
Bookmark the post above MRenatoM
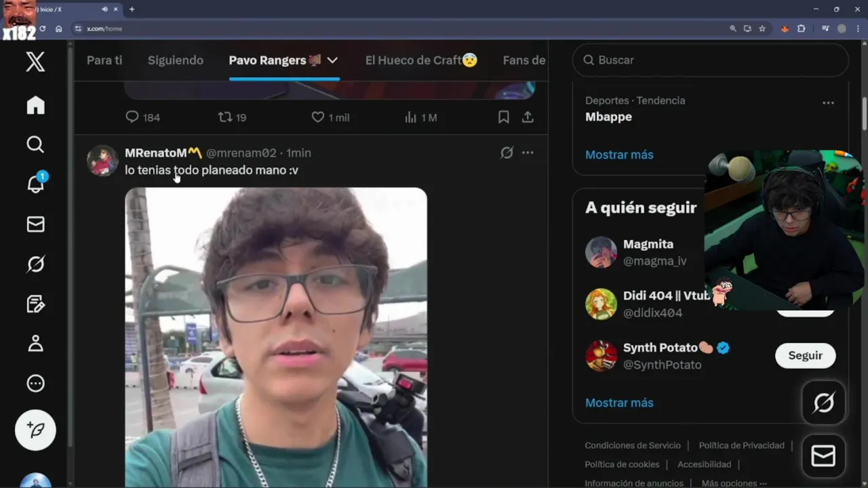coord(503,117)
